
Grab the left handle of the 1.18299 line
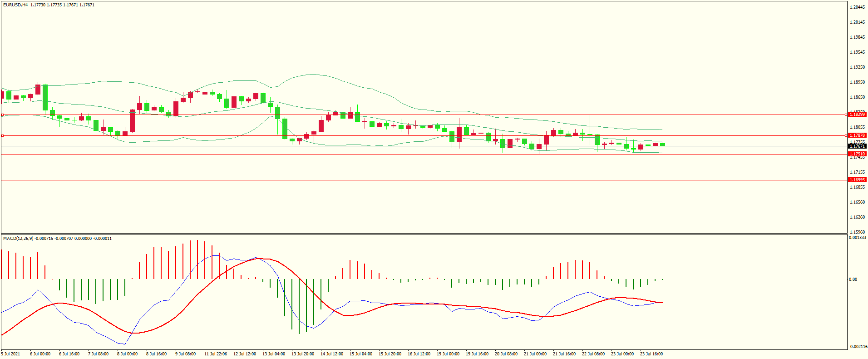pyautogui.click(x=2, y=115)
